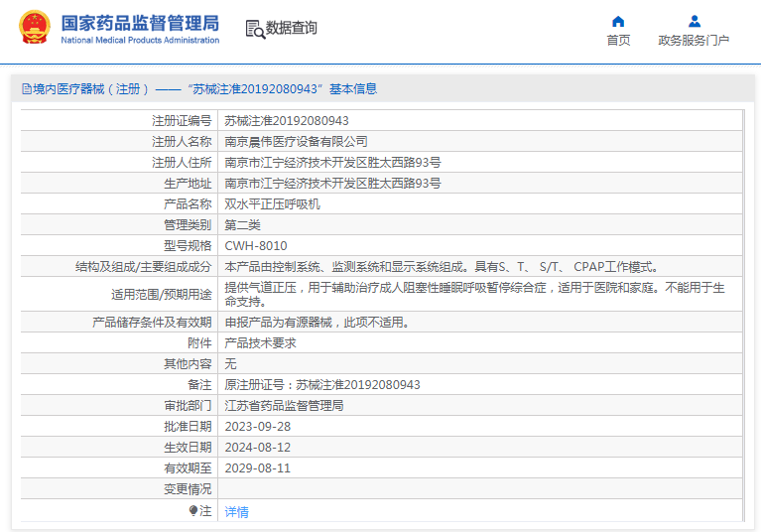
Task: Click the 变更情况 label
Action: [188, 489]
